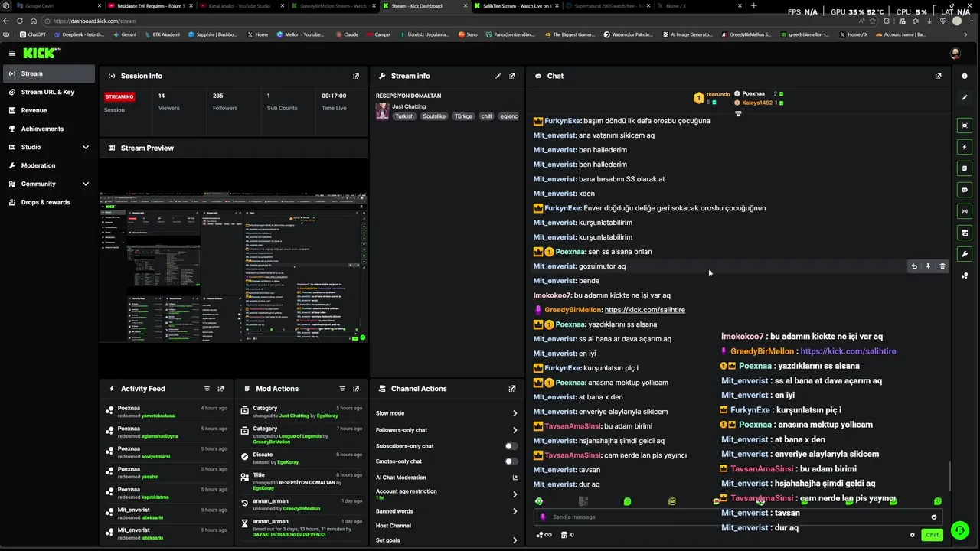Click the Just Chatting category label
This screenshot has height=551, width=980.
point(409,106)
